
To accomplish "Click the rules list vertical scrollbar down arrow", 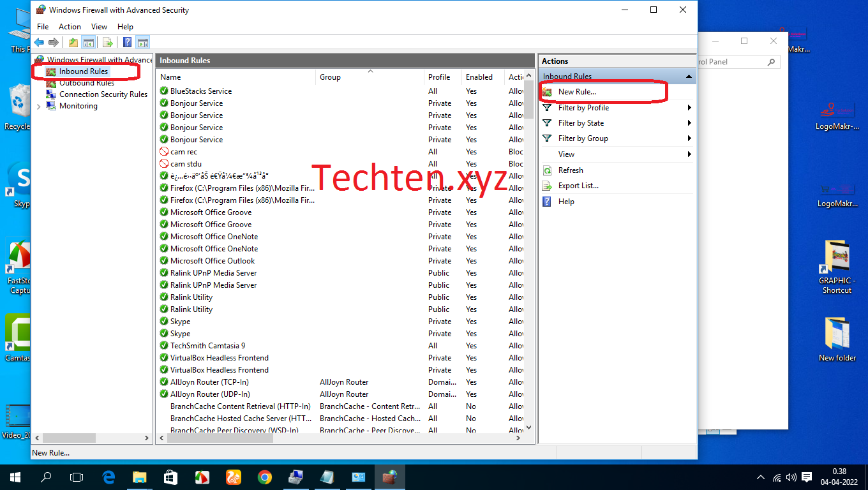I will pyautogui.click(x=528, y=427).
